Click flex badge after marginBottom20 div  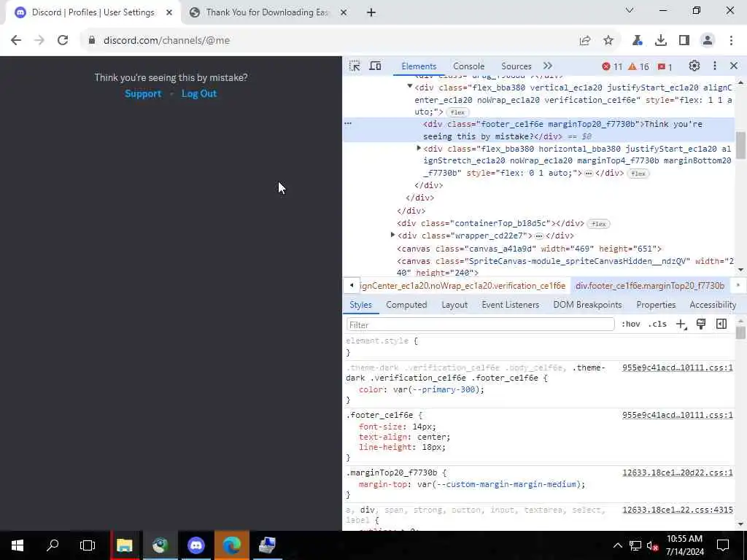[x=638, y=174]
